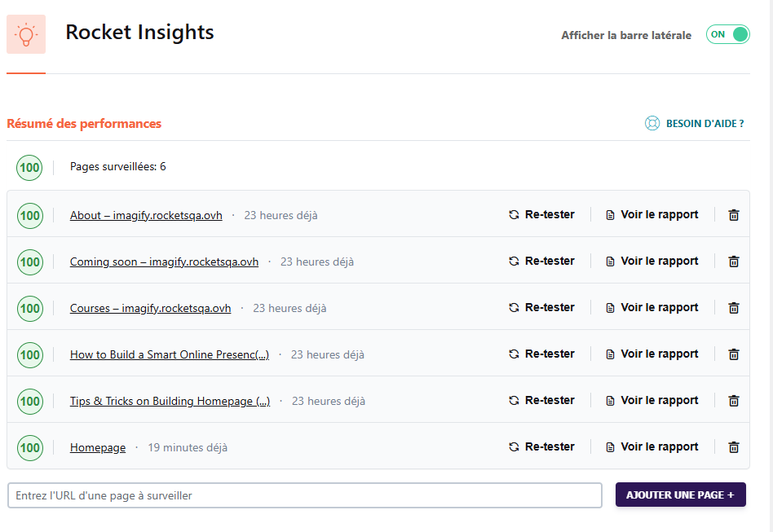This screenshot has height=532, width=773.
Task: Re-test the How to Build page
Action: tap(541, 354)
